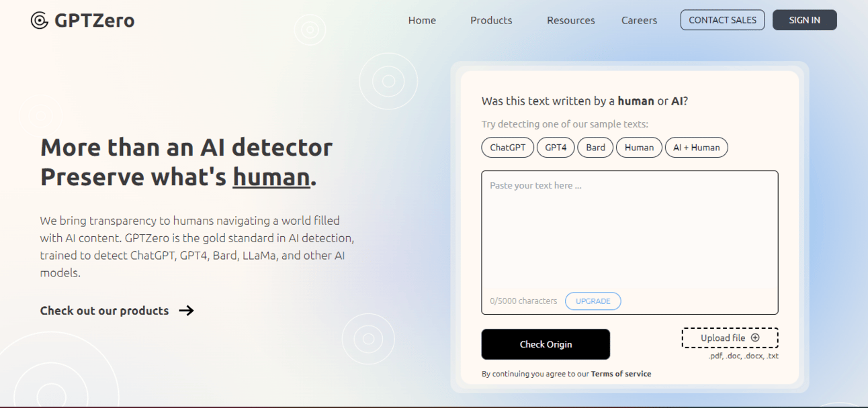The width and height of the screenshot is (868, 408).
Task: Select the GPT4 sample text
Action: tap(556, 148)
